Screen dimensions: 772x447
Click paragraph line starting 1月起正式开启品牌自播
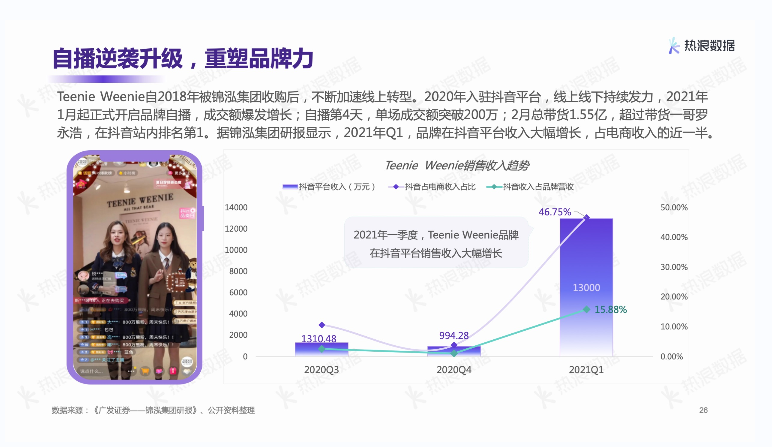tap(383, 115)
